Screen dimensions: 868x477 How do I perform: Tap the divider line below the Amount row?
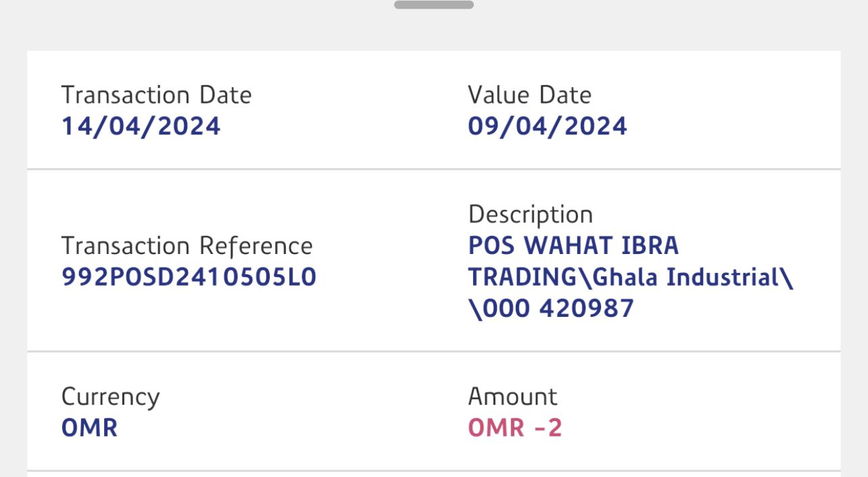(433, 470)
